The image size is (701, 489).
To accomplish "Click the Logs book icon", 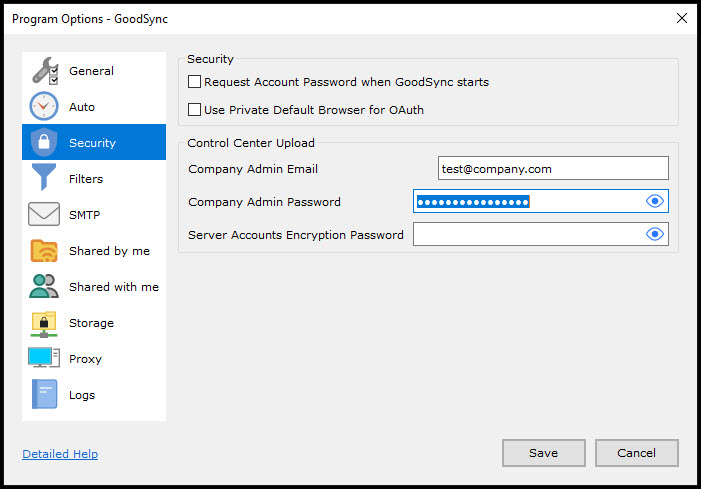I will coord(44,395).
